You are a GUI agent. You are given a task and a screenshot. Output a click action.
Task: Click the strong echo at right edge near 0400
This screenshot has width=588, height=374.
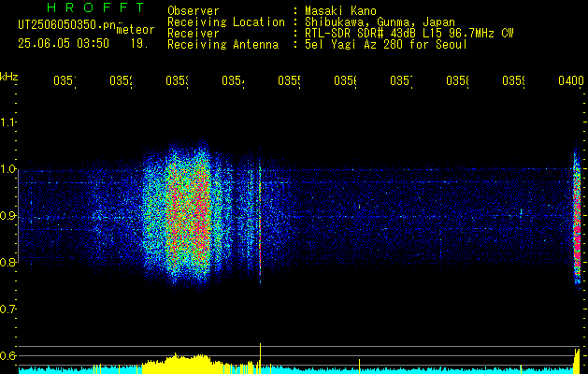(577, 216)
